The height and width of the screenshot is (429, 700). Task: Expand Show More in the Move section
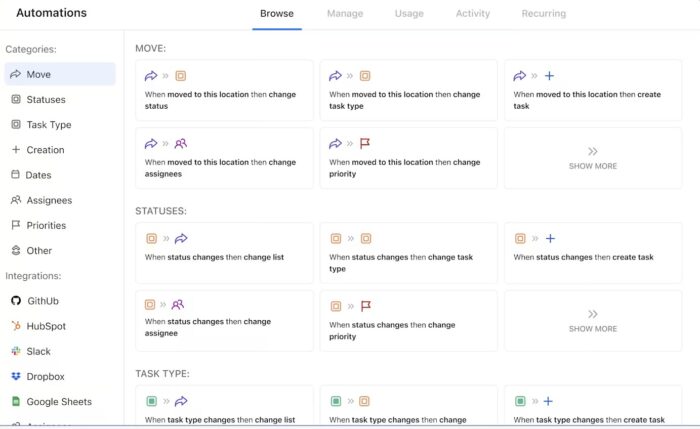coord(592,157)
